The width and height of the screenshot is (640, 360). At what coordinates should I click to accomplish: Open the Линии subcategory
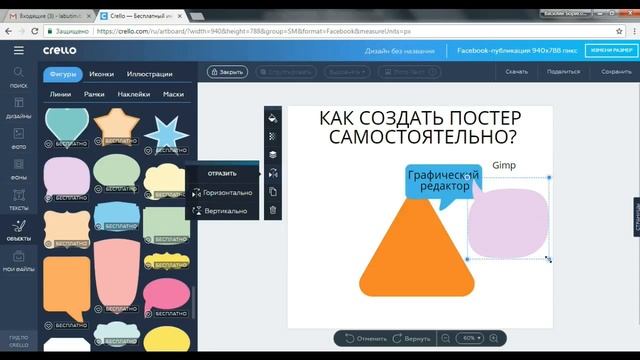[x=60, y=94]
